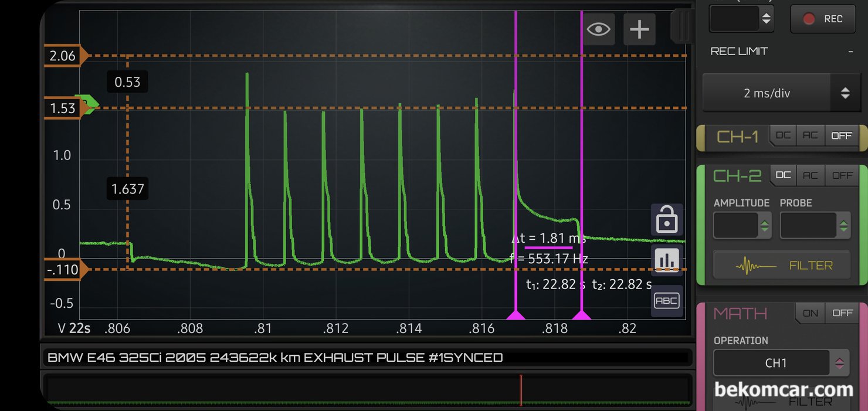Click the CH-2 probe stepper
Viewport: 868px width, 411px height.
[843, 226]
